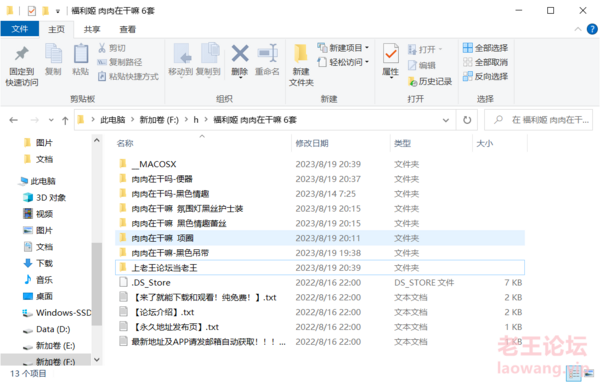The height and width of the screenshot is (382, 600).
Task: Sort by the 名称 column header
Action: [x=125, y=143]
